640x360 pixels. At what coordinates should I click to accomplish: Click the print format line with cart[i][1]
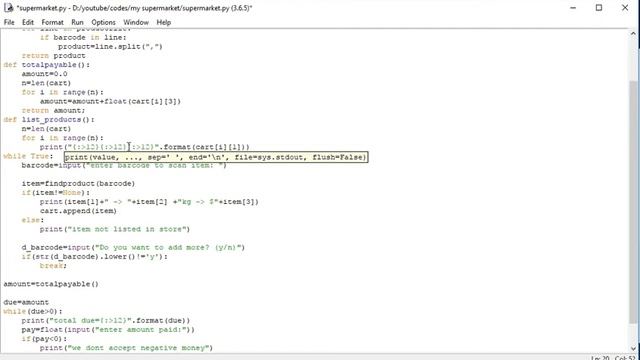[x=144, y=147]
